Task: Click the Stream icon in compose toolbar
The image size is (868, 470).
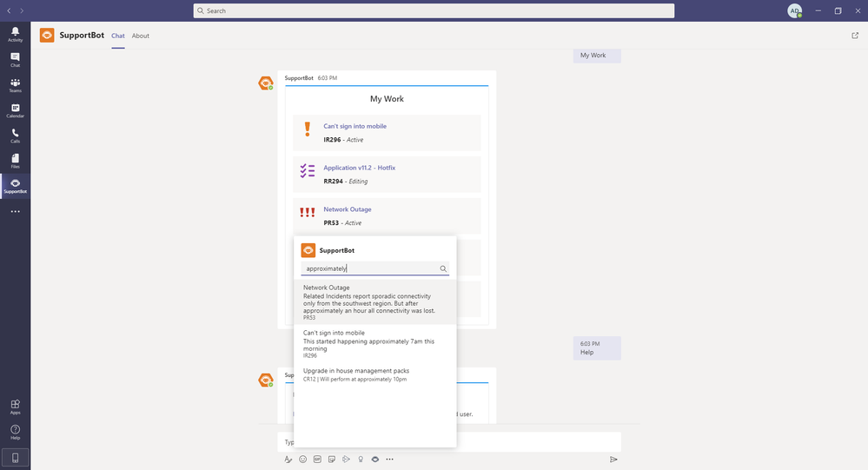Action: [346, 459]
